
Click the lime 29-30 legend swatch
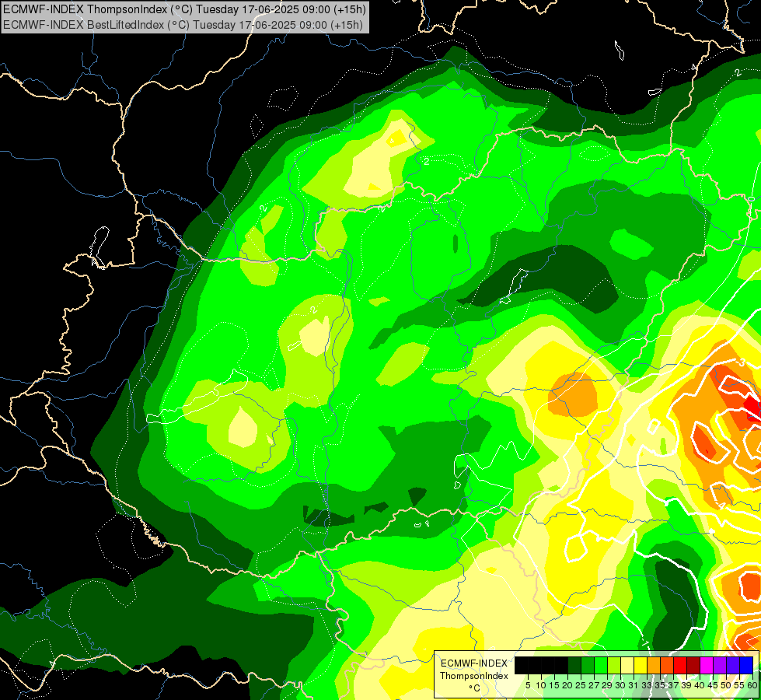[614, 665]
